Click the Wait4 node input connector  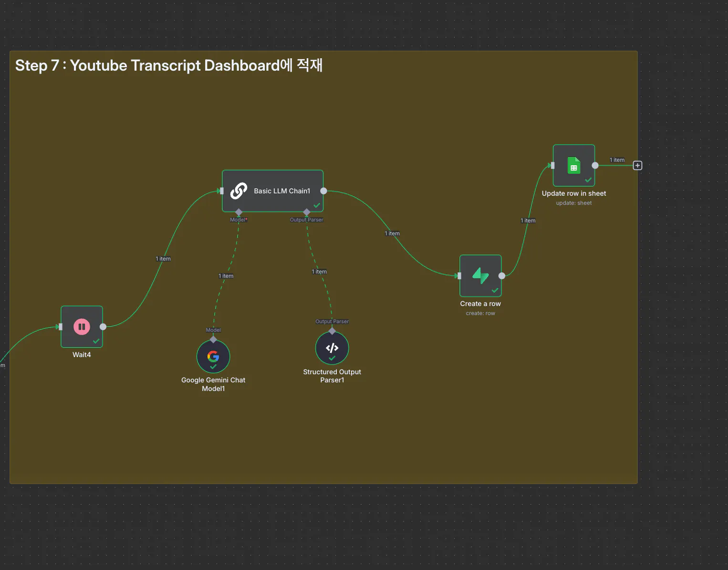60,327
